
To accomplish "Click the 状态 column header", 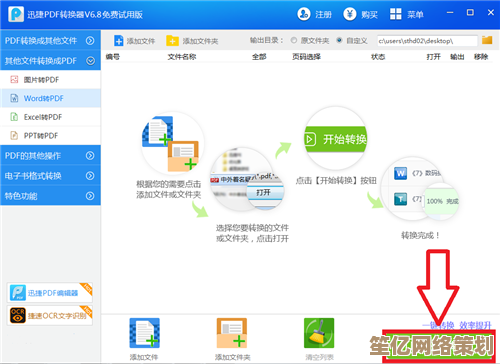I will coord(378,57).
